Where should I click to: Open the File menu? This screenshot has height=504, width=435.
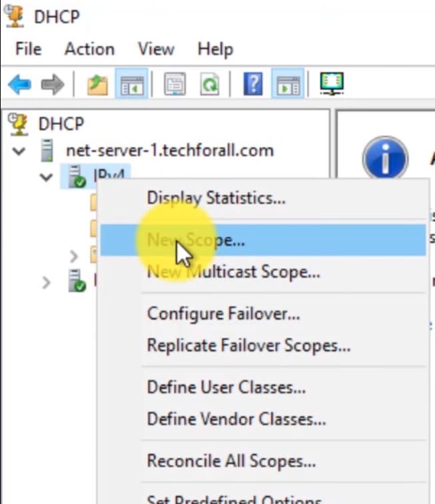[x=28, y=49]
